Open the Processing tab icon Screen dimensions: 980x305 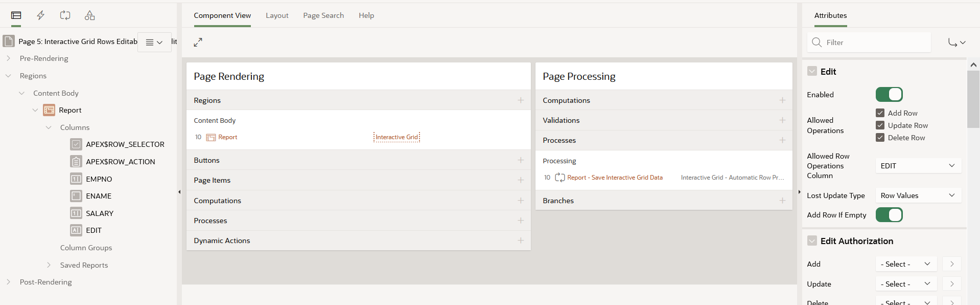[65, 15]
